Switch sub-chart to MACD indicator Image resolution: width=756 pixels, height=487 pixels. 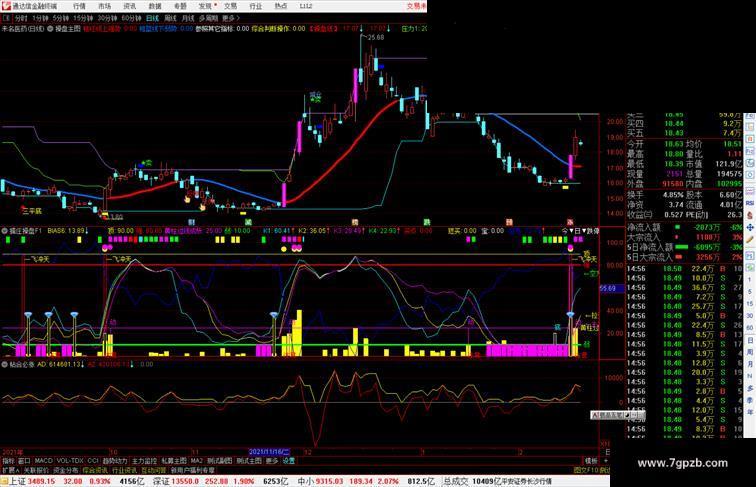coord(43,461)
